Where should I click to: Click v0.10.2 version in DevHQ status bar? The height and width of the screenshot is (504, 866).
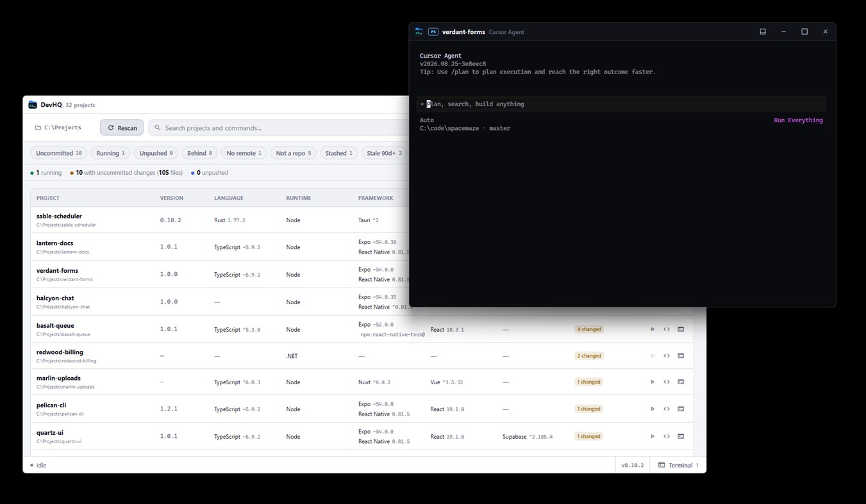632,465
